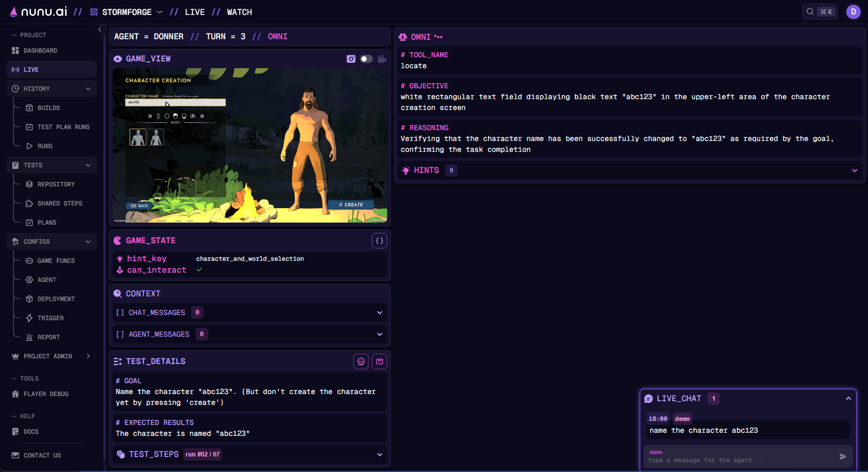Show raw JSON of GAME_STATE
The image size is (868, 472).
(380, 241)
